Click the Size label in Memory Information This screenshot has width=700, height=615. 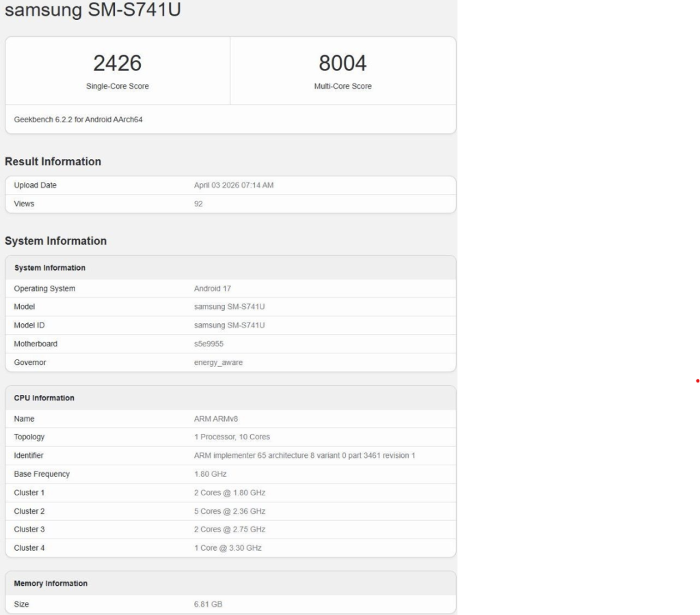[x=21, y=604]
